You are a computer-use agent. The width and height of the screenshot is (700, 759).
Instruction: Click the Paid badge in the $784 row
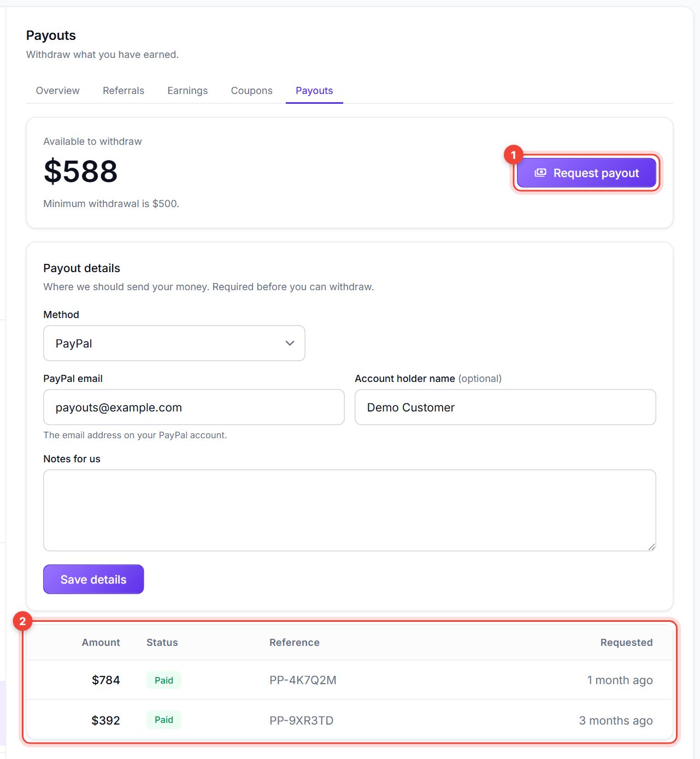(x=164, y=680)
